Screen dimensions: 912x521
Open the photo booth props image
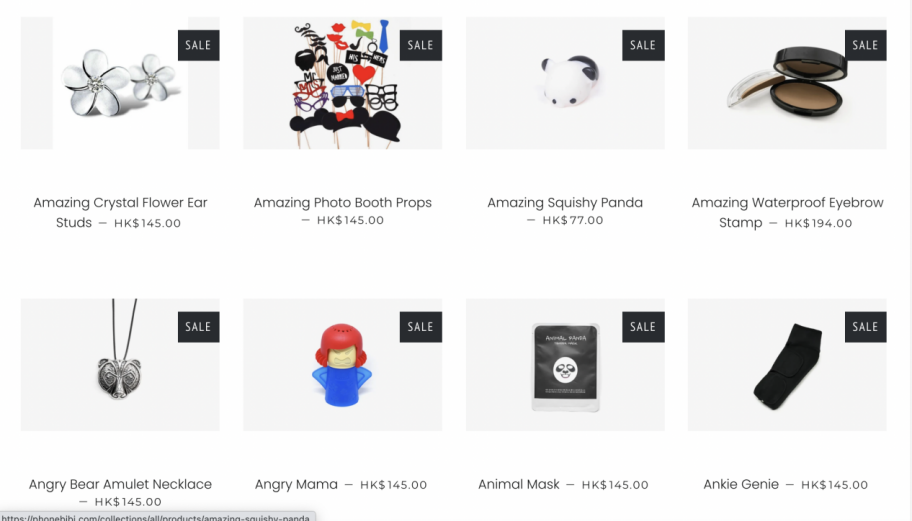tap(343, 83)
